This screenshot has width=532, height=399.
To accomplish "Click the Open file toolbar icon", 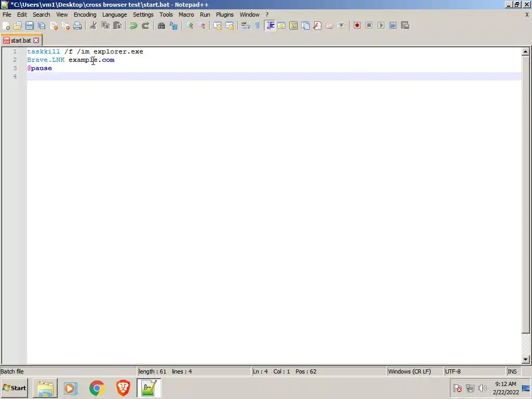I will click(18, 26).
